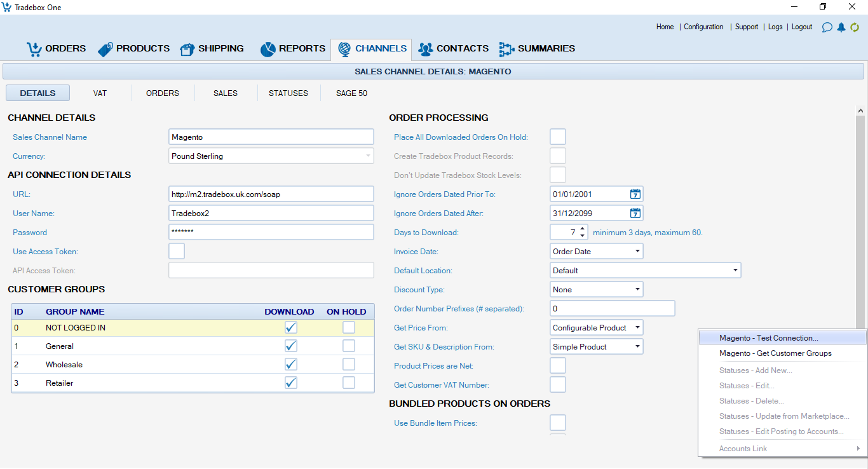Screen dimensions: 868x469
Task: Increase Days to Download stepper
Action: pos(583,229)
